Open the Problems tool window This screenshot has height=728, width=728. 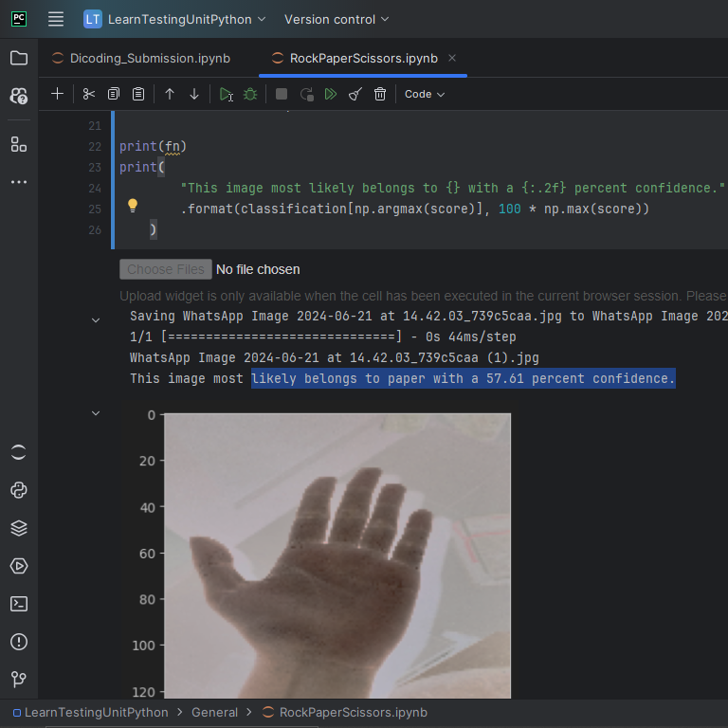(x=19, y=642)
